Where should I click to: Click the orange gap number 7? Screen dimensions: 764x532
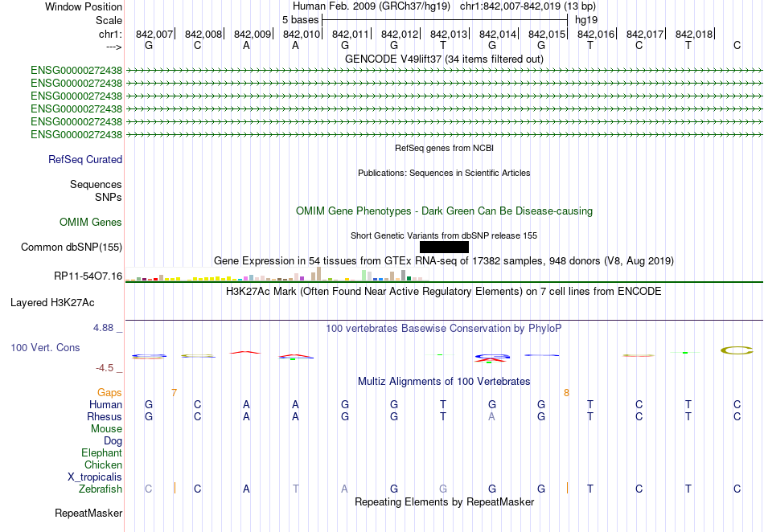[x=174, y=392]
